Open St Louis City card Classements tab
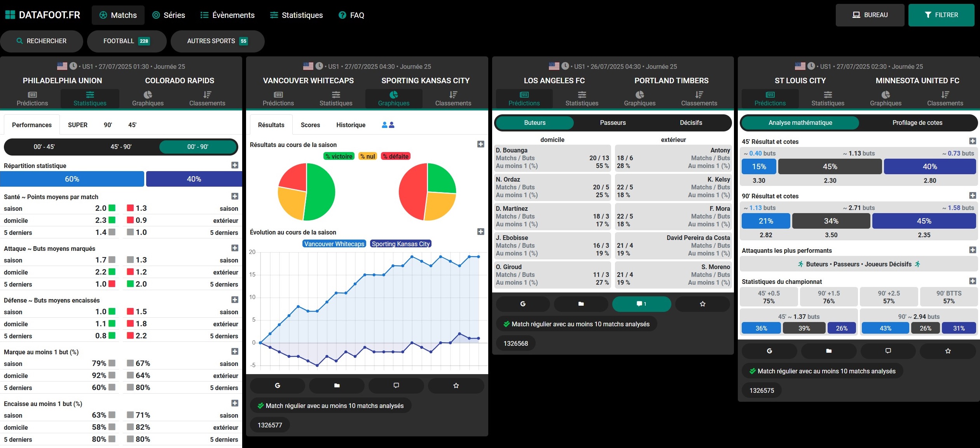Screen dimensions: 980x448 tap(945, 98)
